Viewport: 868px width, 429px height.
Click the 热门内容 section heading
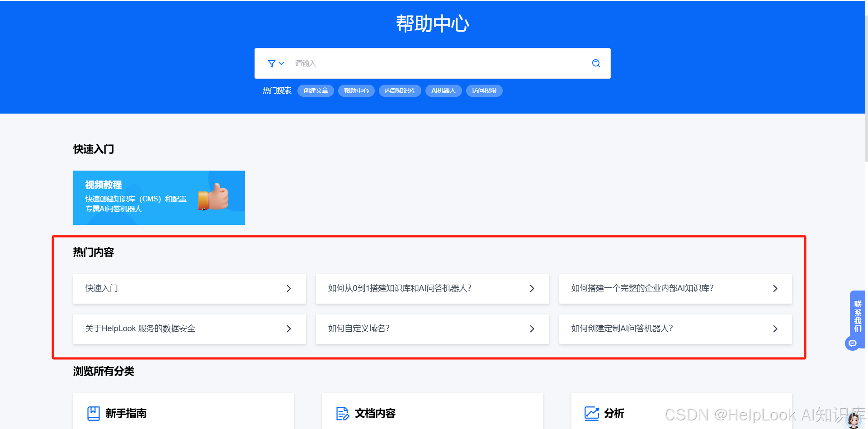pos(94,253)
